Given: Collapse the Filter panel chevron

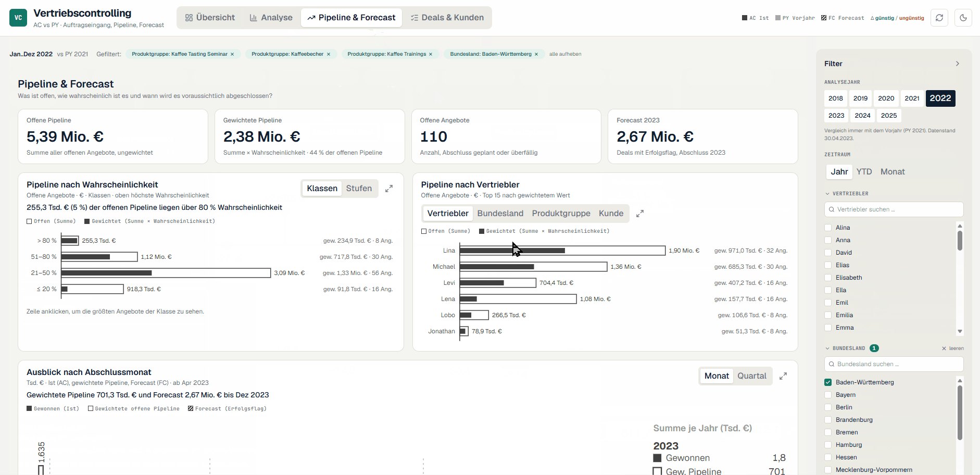Looking at the screenshot, I should coord(957,64).
